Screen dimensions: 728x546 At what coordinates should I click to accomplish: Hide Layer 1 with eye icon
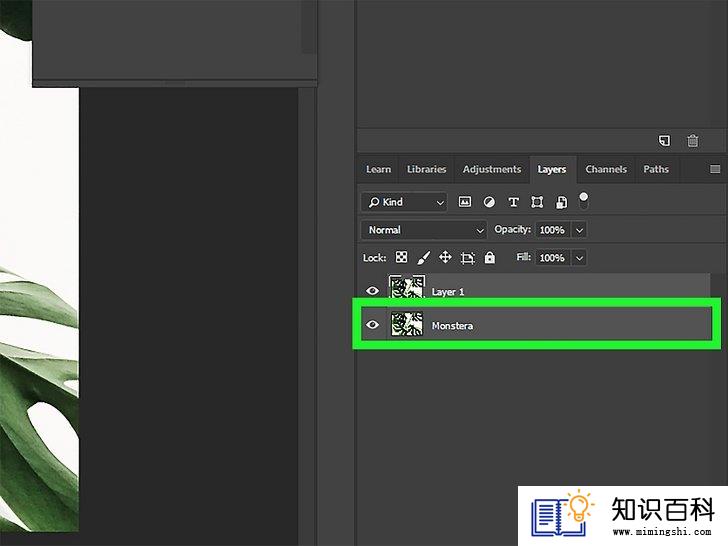372,291
